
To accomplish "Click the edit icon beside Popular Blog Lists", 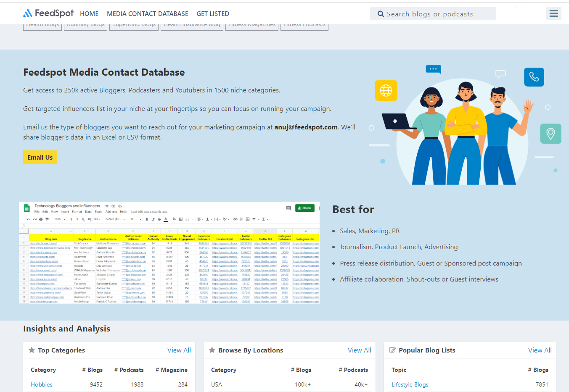I will tap(392, 350).
